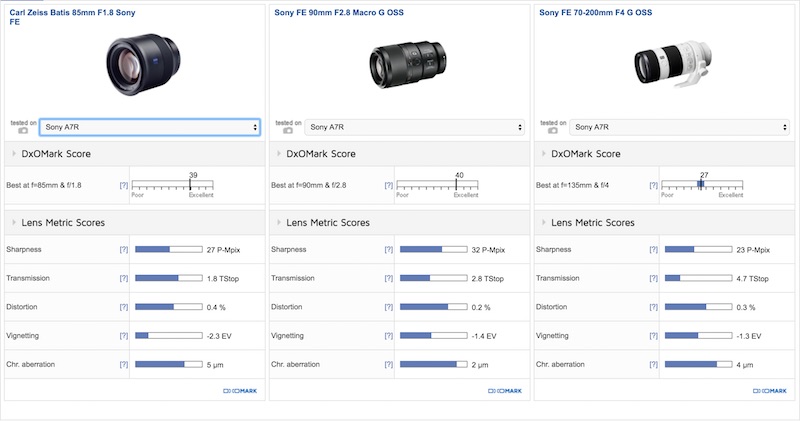
Task: Click the '0.2 %' distortion value
Action: click(x=481, y=307)
